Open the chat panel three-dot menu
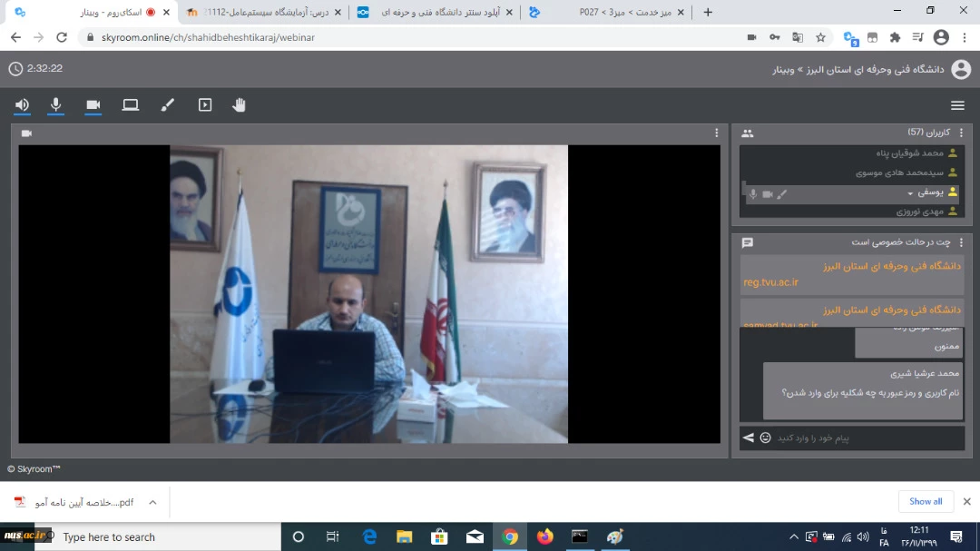This screenshot has height=551, width=980. pos(961,242)
